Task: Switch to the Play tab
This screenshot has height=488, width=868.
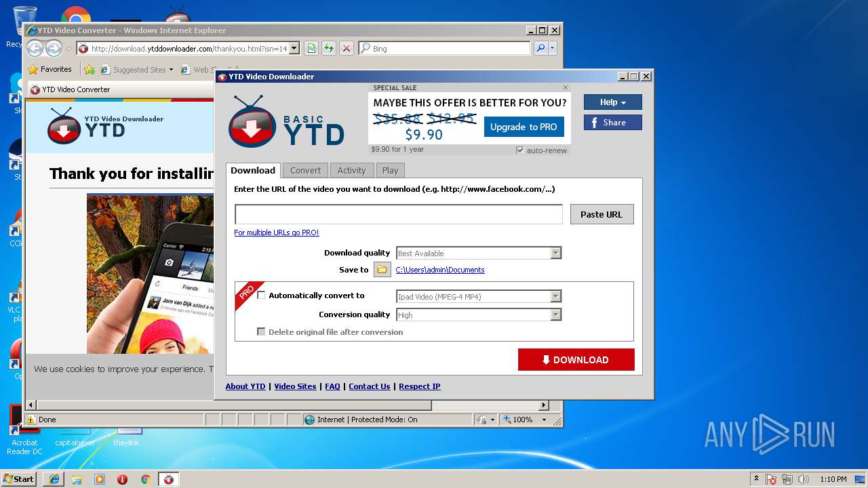Action: (x=390, y=170)
